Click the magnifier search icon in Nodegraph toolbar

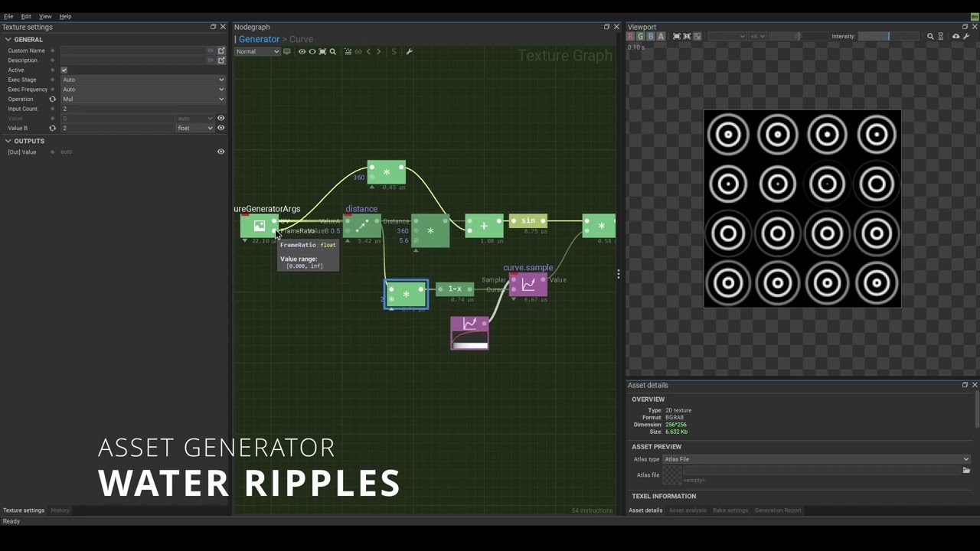pyautogui.click(x=333, y=52)
